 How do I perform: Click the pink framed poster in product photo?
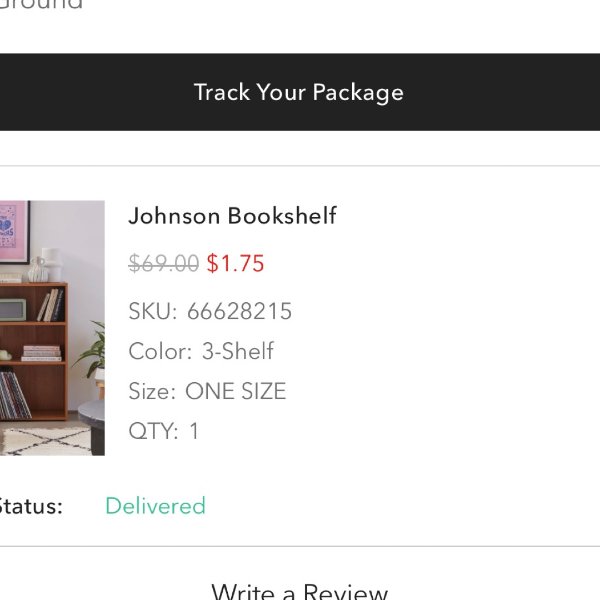[x=15, y=232]
